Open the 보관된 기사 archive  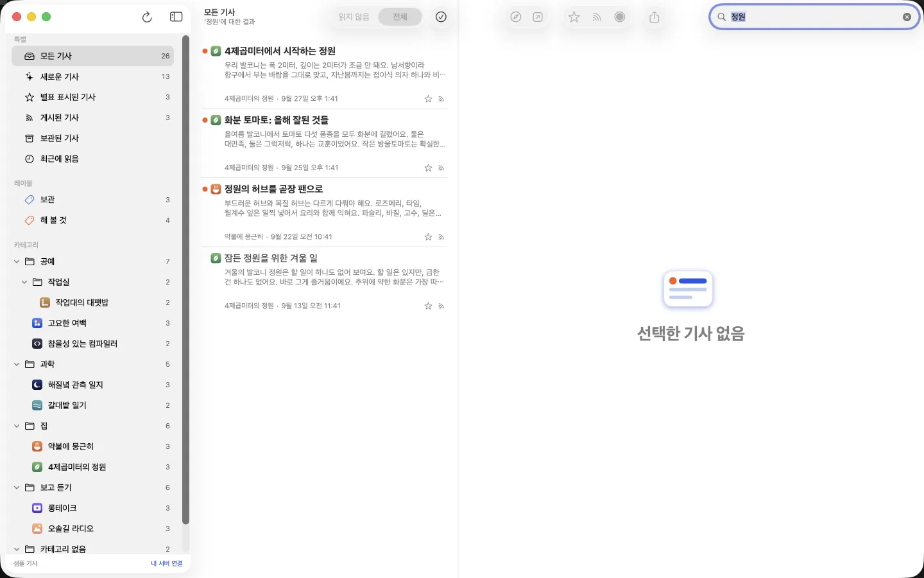tap(92, 138)
